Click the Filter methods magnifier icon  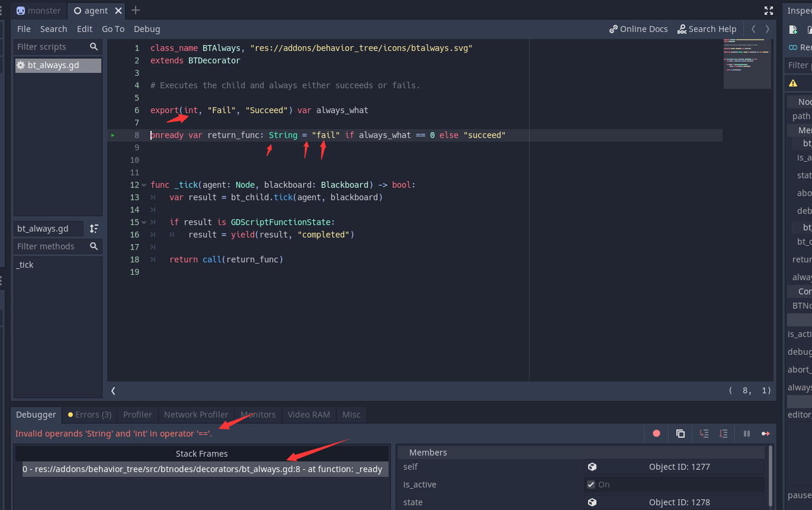94,246
